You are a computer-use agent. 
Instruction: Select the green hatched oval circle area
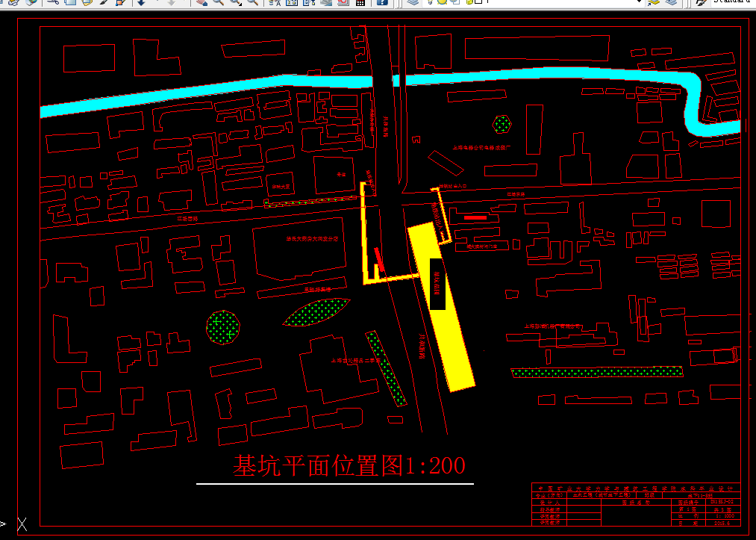222,327
